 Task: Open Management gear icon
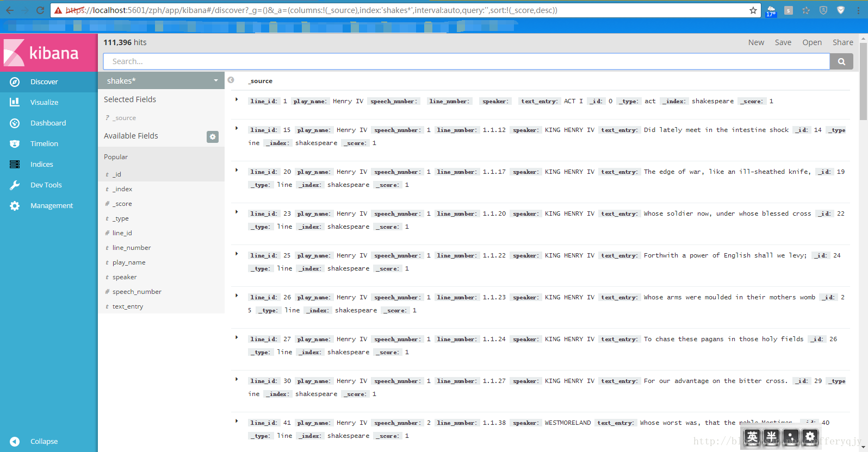15,206
